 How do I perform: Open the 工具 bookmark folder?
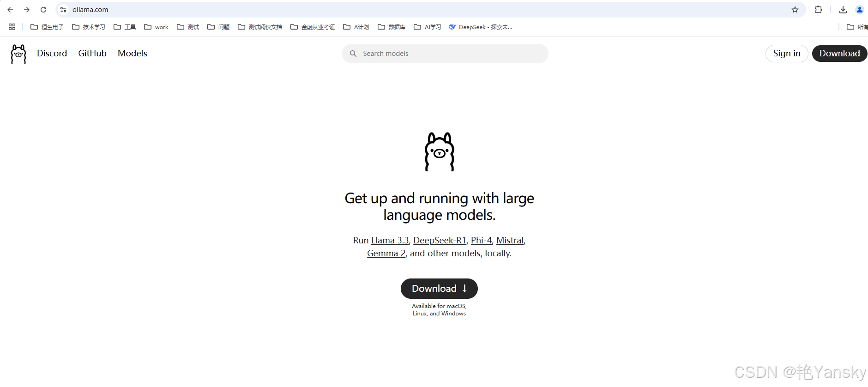125,27
